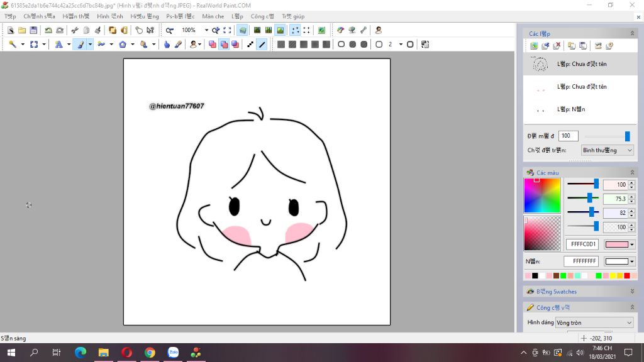The height and width of the screenshot is (362, 644).
Task: Click the zoom out magnifier icon
Action: click(x=170, y=30)
